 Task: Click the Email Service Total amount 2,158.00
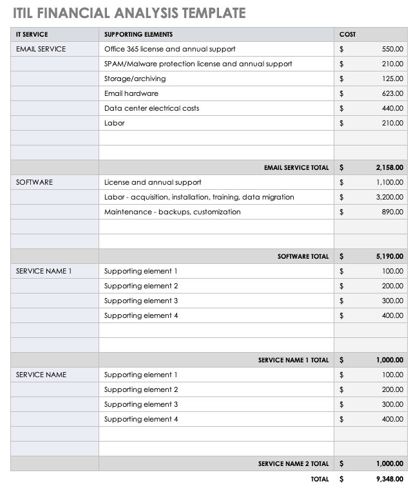click(x=389, y=167)
